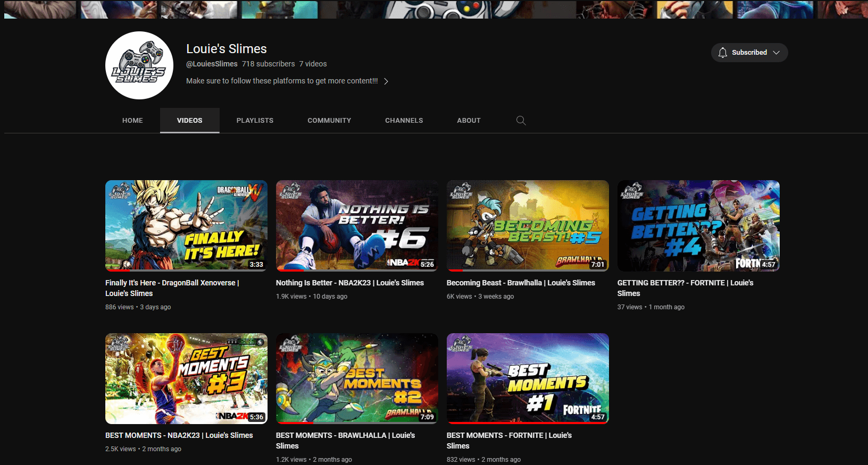Play the Best Moments #2 Brawlhalla thumbnail
This screenshot has width=868, height=465.
point(357,378)
